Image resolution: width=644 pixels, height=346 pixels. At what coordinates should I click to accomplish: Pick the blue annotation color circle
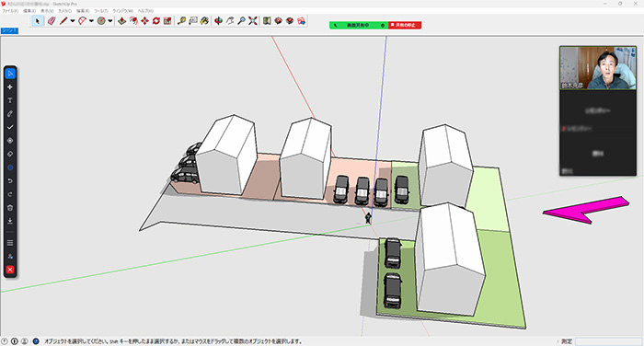(x=10, y=167)
